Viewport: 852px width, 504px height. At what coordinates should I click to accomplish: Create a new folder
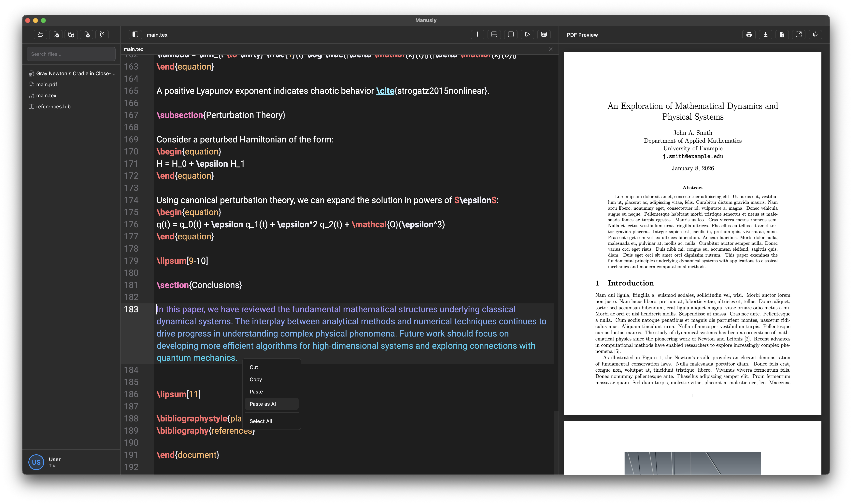(x=71, y=34)
